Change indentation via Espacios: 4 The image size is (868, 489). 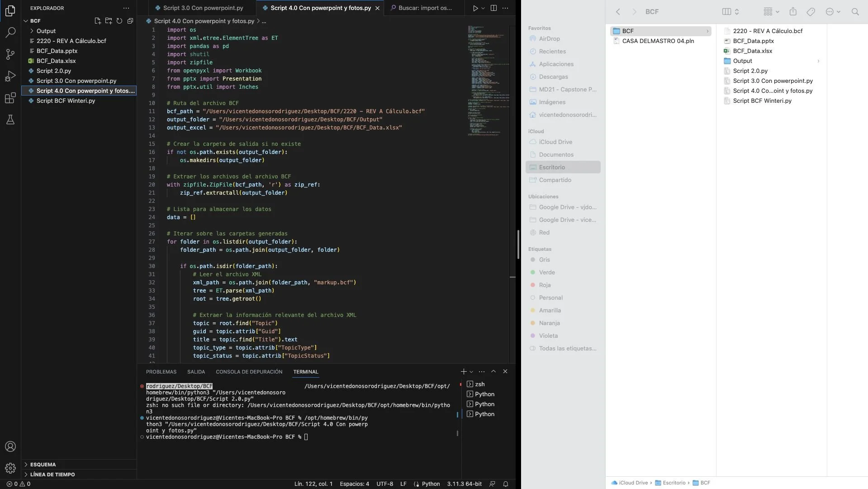coord(354,484)
